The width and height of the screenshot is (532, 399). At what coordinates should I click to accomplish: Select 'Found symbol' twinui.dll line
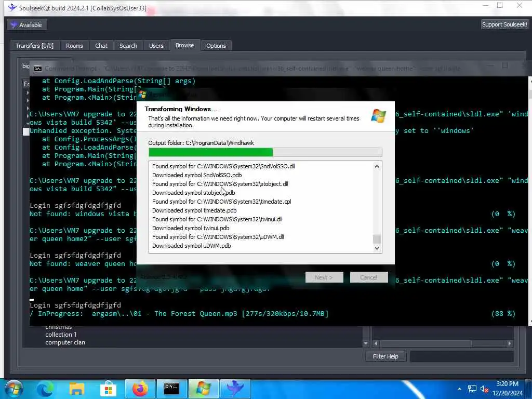point(217,219)
